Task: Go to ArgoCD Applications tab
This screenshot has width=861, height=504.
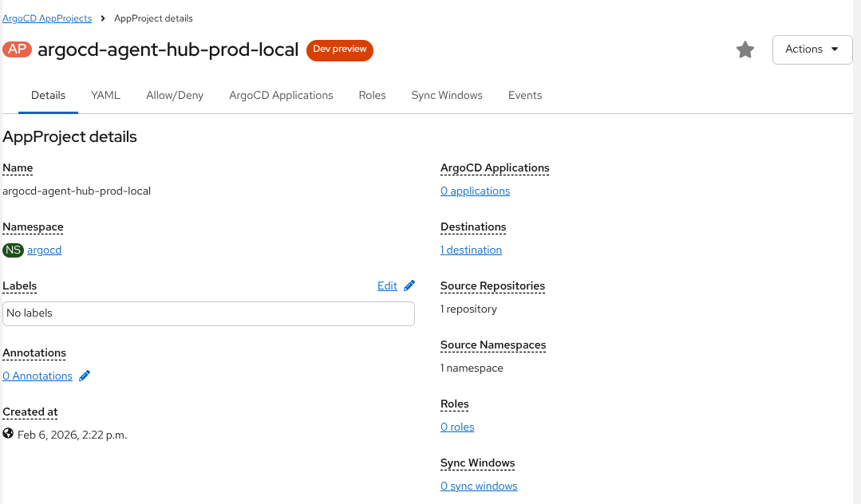Action: click(281, 95)
